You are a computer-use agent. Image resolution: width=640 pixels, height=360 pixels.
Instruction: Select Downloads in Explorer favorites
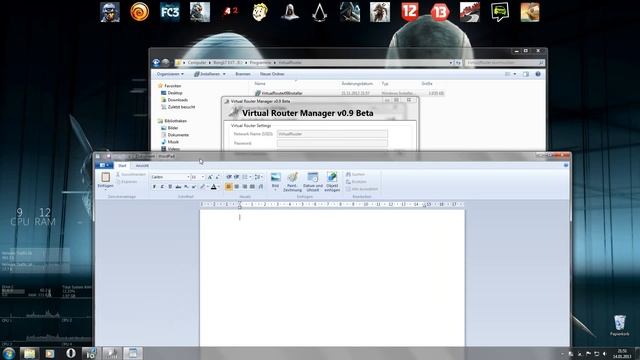[174, 100]
